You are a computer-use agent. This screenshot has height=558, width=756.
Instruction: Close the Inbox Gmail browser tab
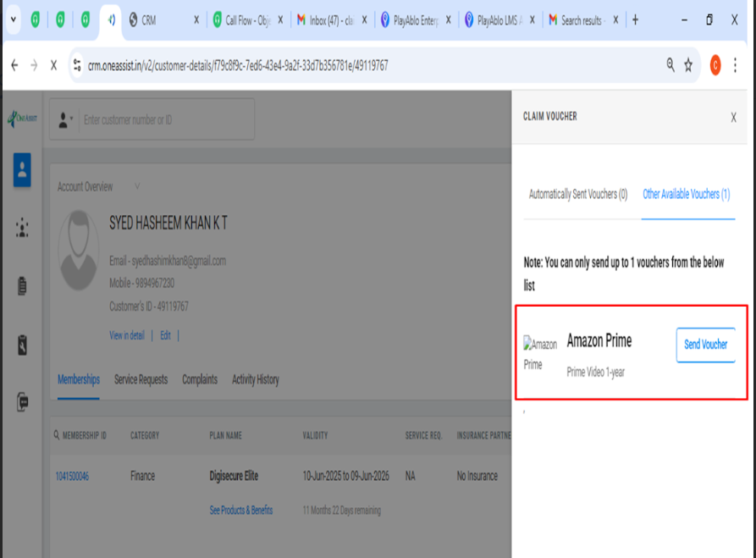pyautogui.click(x=365, y=19)
